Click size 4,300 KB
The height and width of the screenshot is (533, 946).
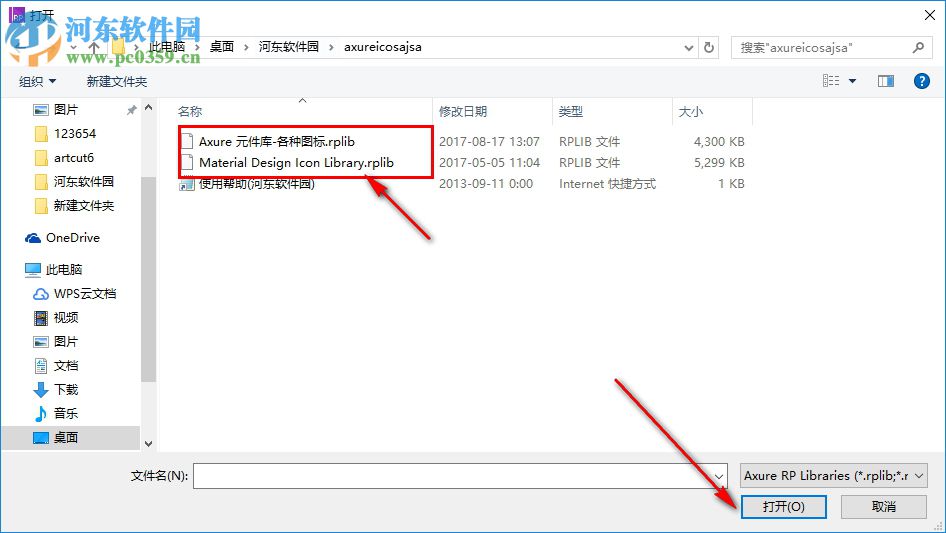click(x=719, y=141)
